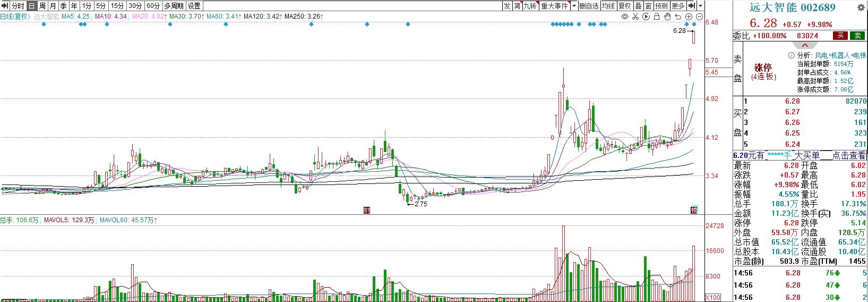868x302 pixels.
Task: Click the 日线(复权) chart label
Action: (15, 16)
